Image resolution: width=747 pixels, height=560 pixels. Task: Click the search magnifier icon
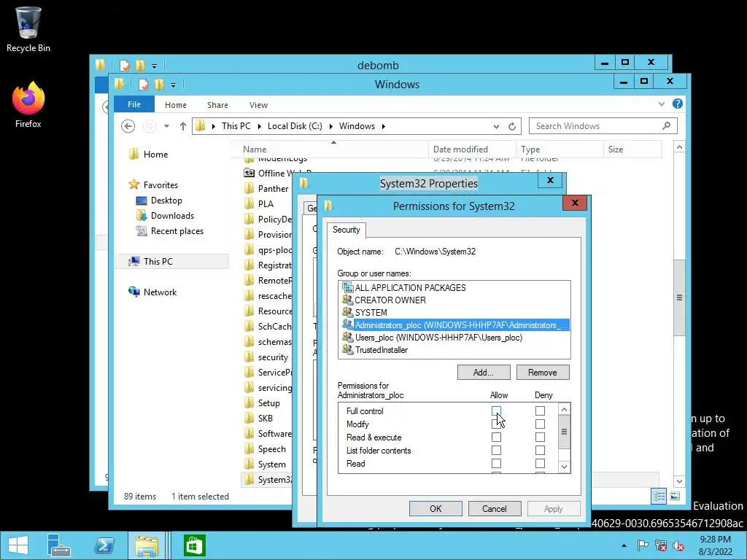(667, 125)
